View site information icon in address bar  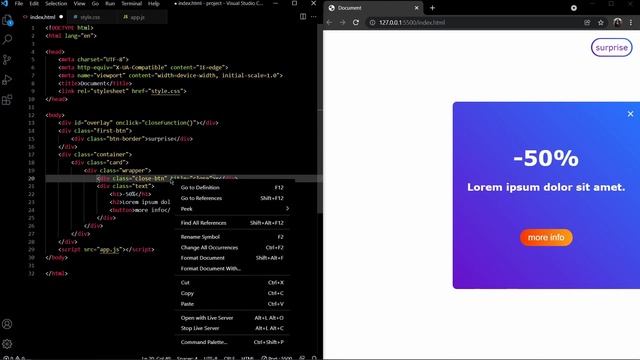click(372, 22)
